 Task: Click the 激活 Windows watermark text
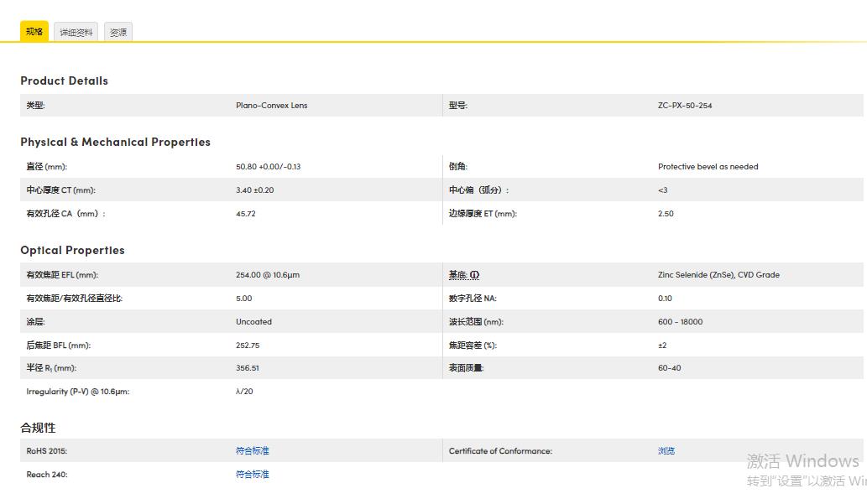tap(802, 461)
